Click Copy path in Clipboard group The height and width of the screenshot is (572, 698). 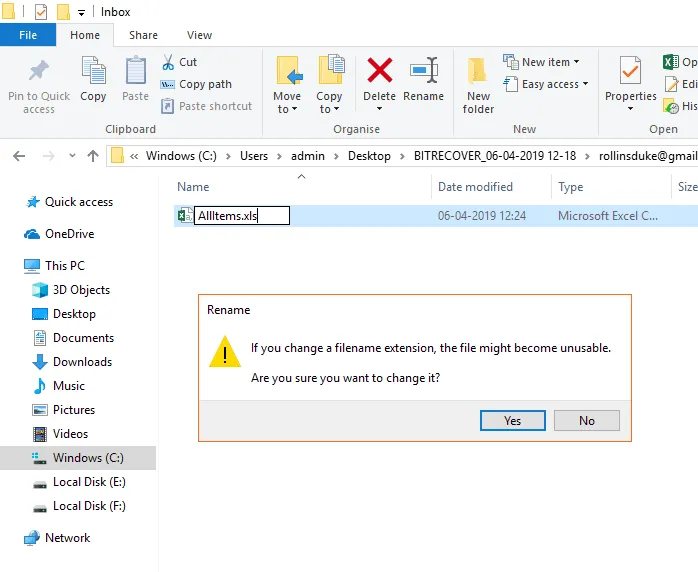click(x=196, y=84)
